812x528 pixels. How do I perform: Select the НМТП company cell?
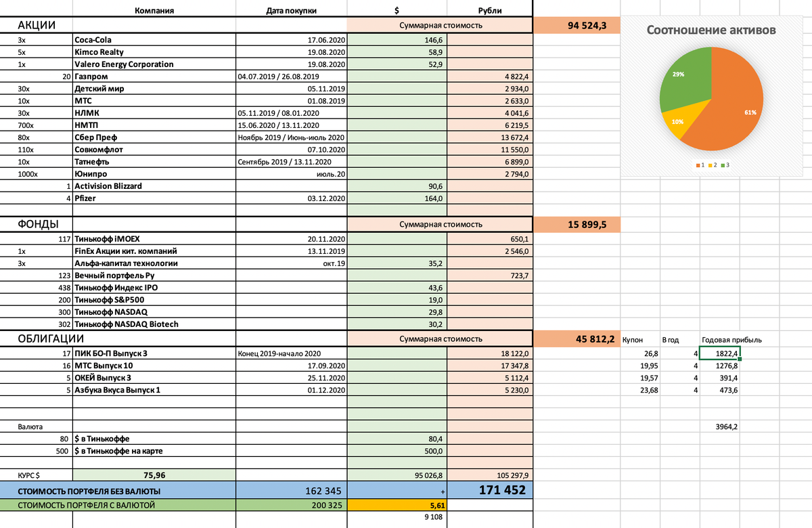pyautogui.click(x=154, y=125)
